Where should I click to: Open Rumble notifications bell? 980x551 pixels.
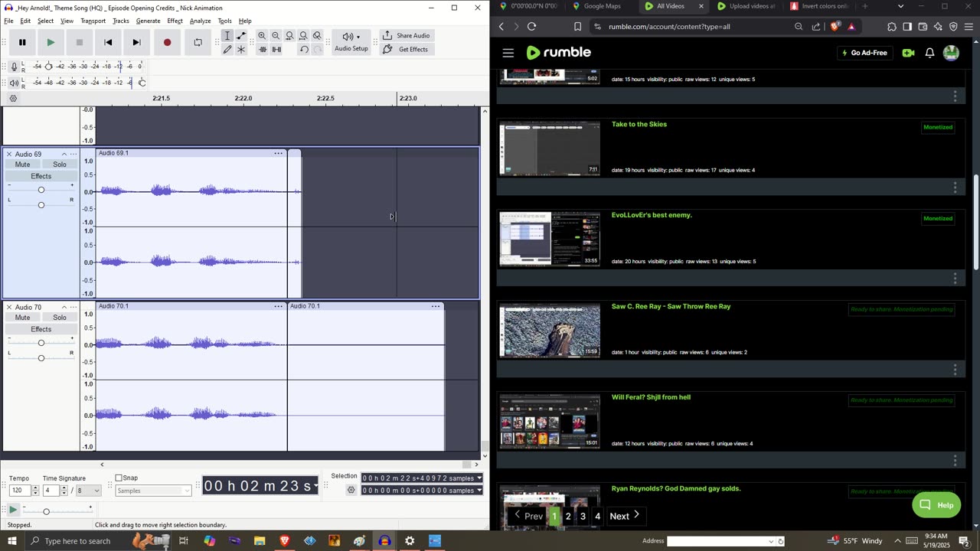pyautogui.click(x=929, y=53)
